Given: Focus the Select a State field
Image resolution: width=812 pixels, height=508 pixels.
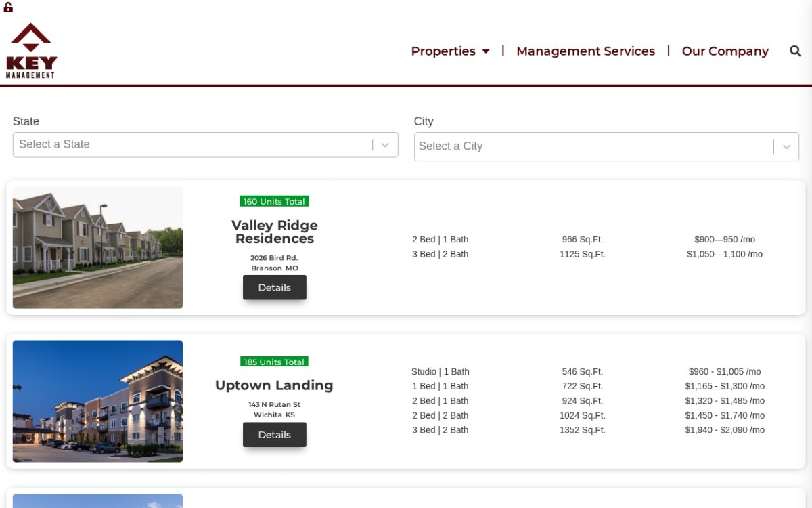Looking at the screenshot, I should tap(206, 145).
